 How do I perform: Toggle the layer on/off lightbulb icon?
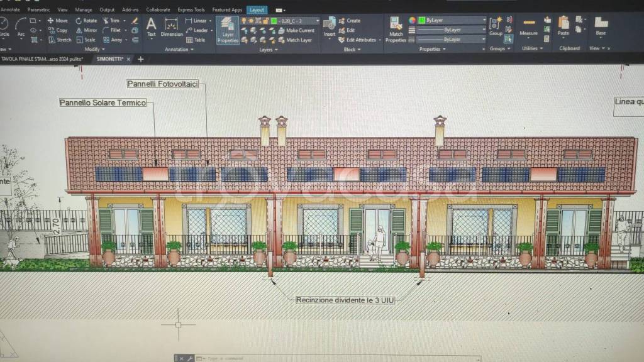(244, 21)
